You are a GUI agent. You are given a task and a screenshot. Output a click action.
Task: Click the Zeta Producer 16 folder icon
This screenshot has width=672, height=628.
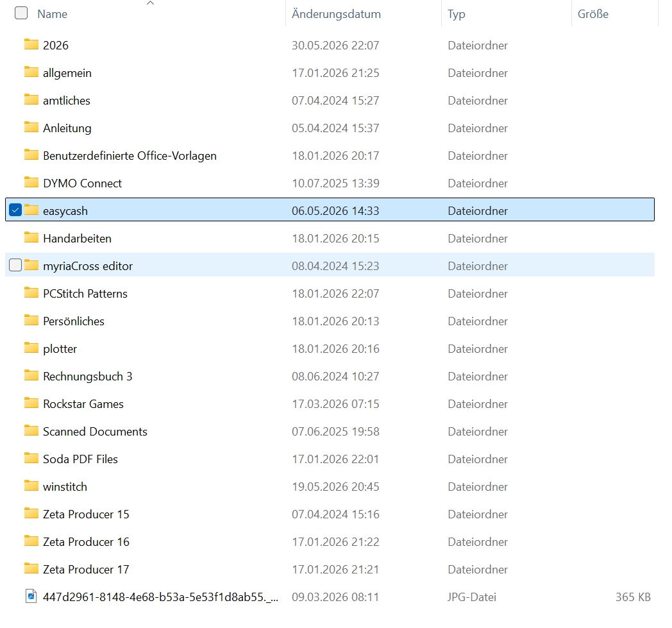click(31, 541)
